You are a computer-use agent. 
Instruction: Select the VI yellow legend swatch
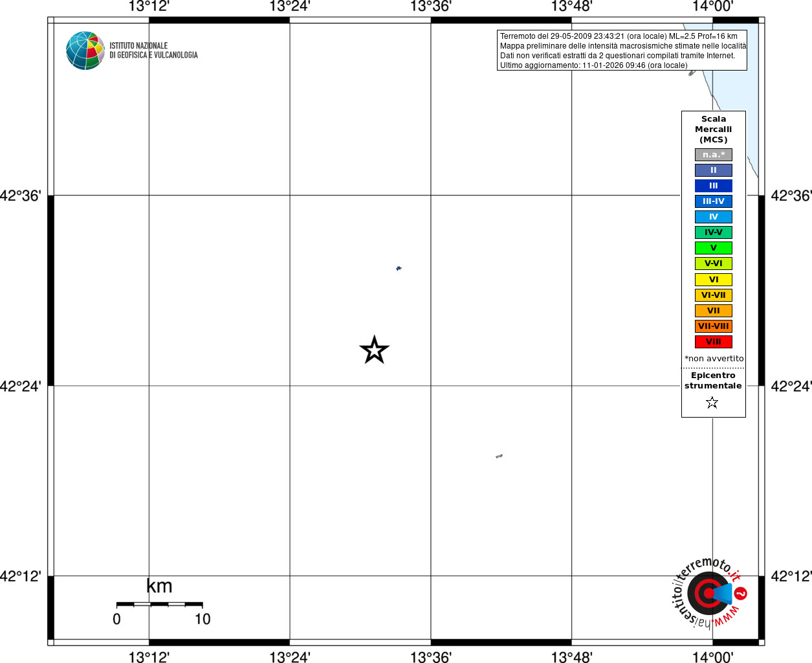click(714, 280)
